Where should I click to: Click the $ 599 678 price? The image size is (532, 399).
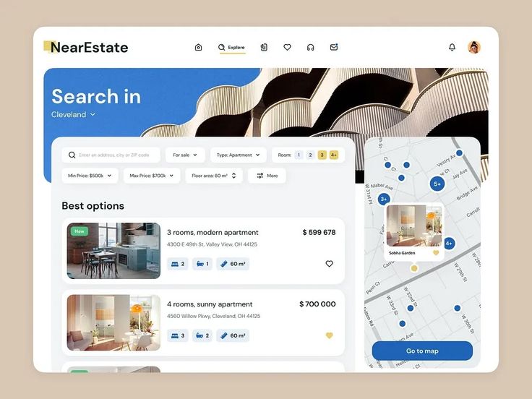tap(319, 233)
